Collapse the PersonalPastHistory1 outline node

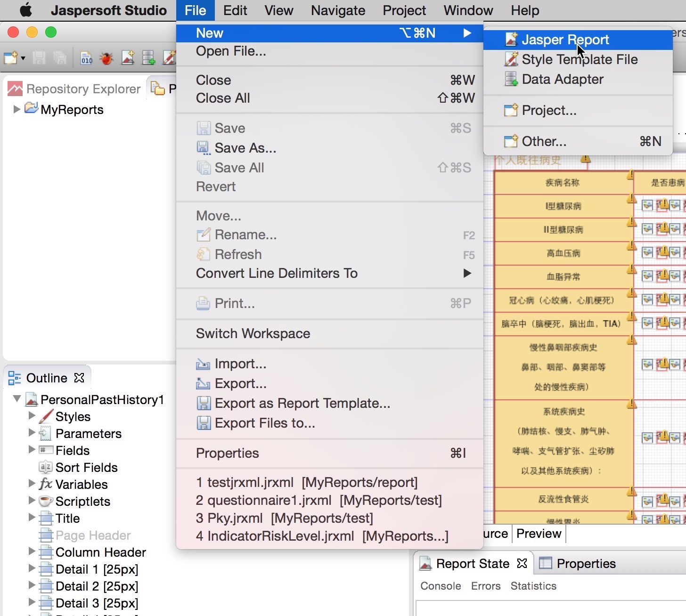pos(17,399)
